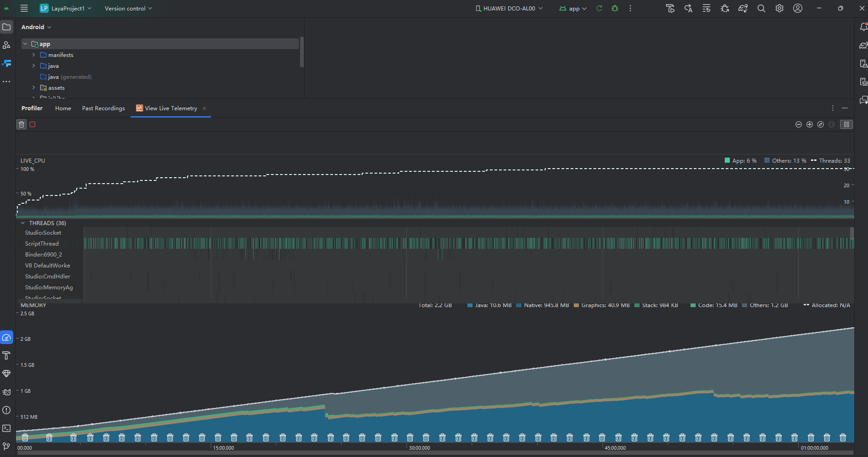Screen dimensions: 868x457
Task: Zoom in the profiler timeline
Action: coord(809,124)
